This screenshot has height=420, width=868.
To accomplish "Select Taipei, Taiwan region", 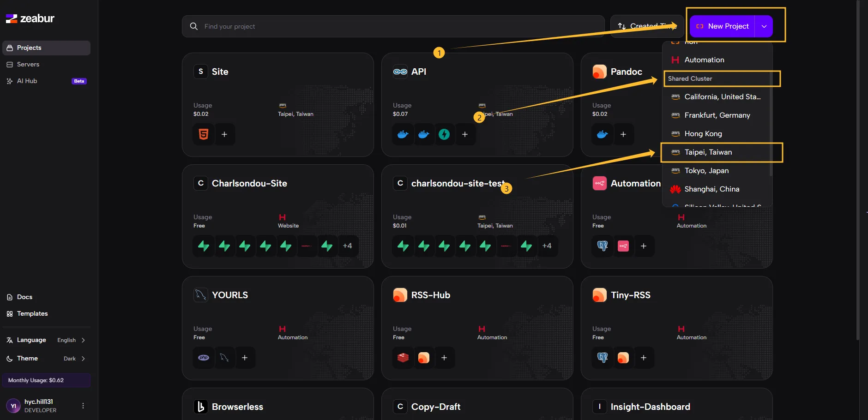I will [708, 152].
